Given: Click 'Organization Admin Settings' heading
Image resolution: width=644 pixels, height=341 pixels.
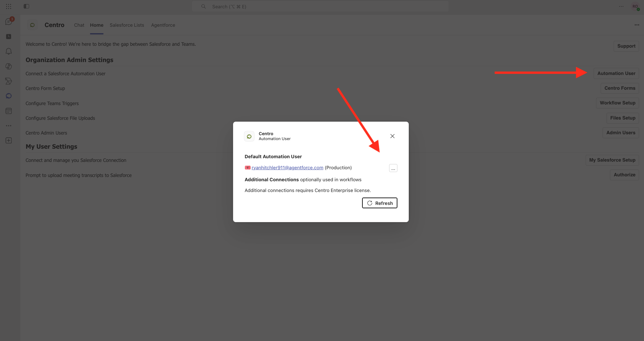Looking at the screenshot, I should click(69, 60).
